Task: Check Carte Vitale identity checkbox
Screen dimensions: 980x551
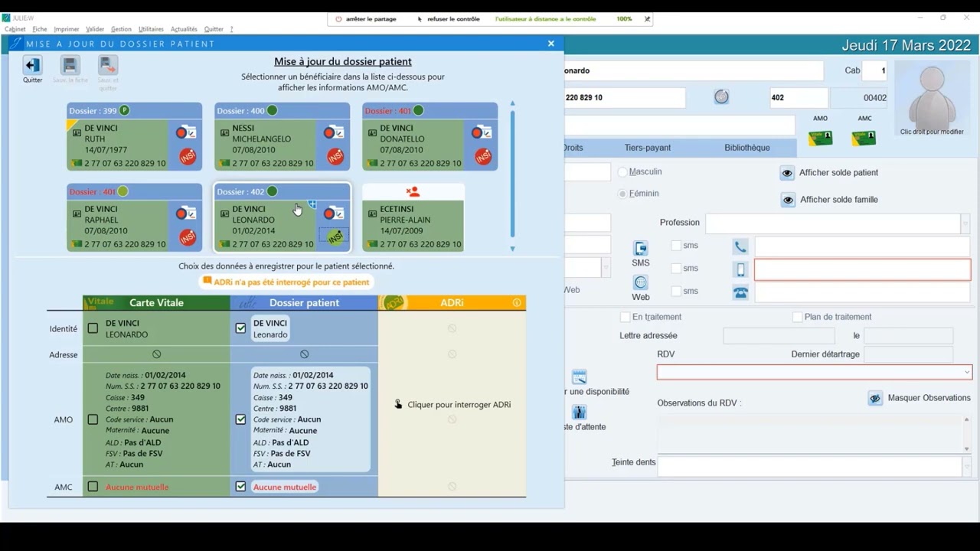Action: point(93,329)
